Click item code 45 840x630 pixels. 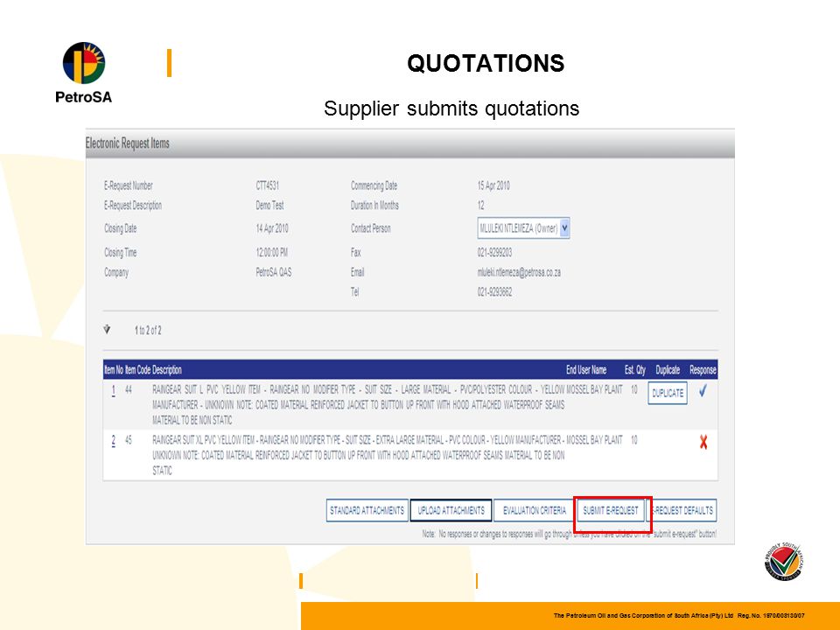[x=129, y=440]
